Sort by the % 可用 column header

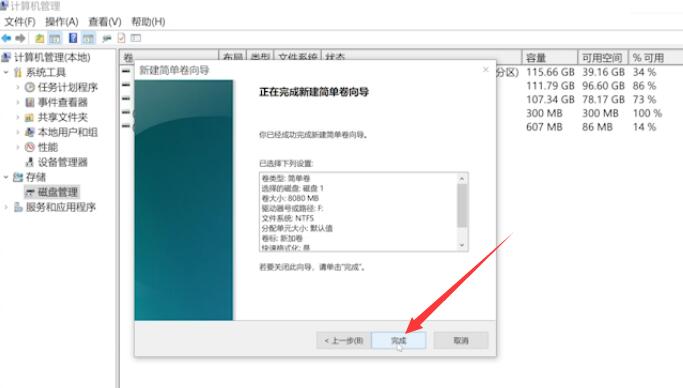point(656,58)
